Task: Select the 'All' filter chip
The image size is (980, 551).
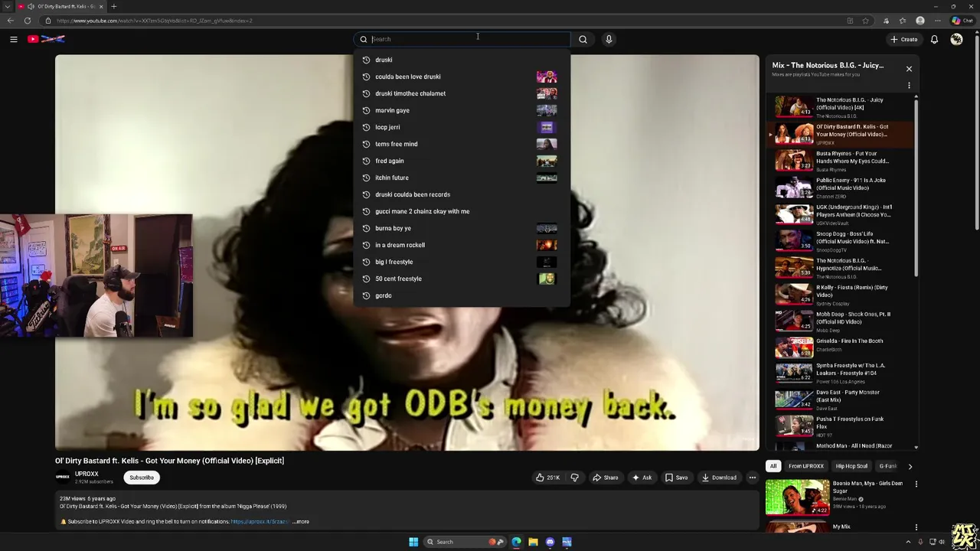Action: (x=773, y=466)
